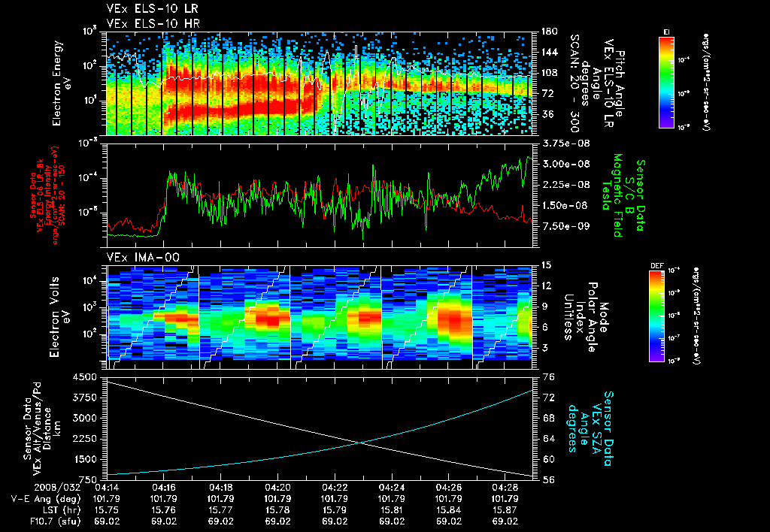Click the LST value 15.75
Viewport: 770px width, 532px height.
click(107, 510)
